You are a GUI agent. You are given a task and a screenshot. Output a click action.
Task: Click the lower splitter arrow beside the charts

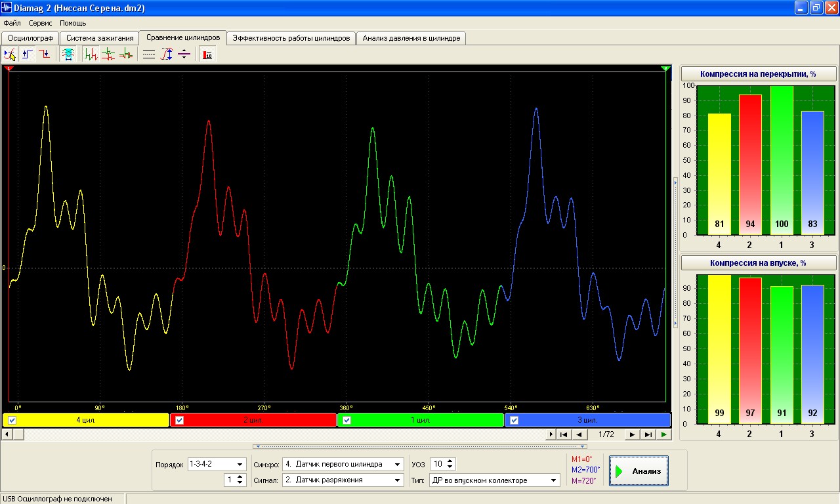(675, 323)
